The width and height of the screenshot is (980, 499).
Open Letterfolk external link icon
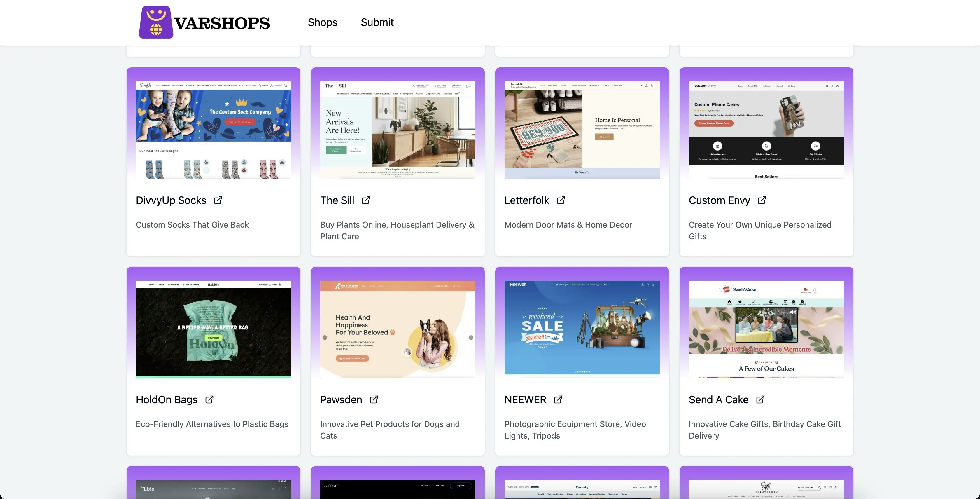(561, 200)
